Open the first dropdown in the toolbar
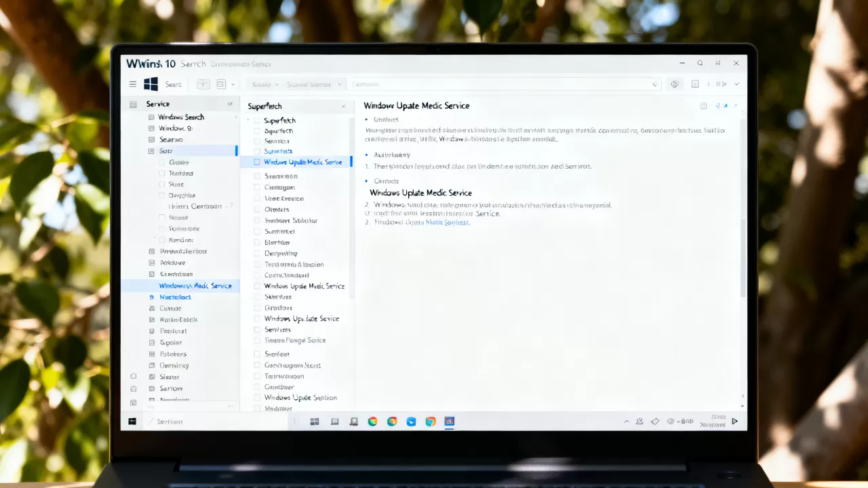The image size is (868, 488). [x=265, y=85]
